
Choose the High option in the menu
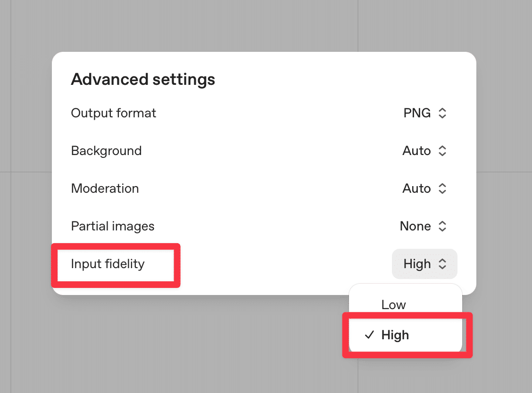click(x=395, y=335)
